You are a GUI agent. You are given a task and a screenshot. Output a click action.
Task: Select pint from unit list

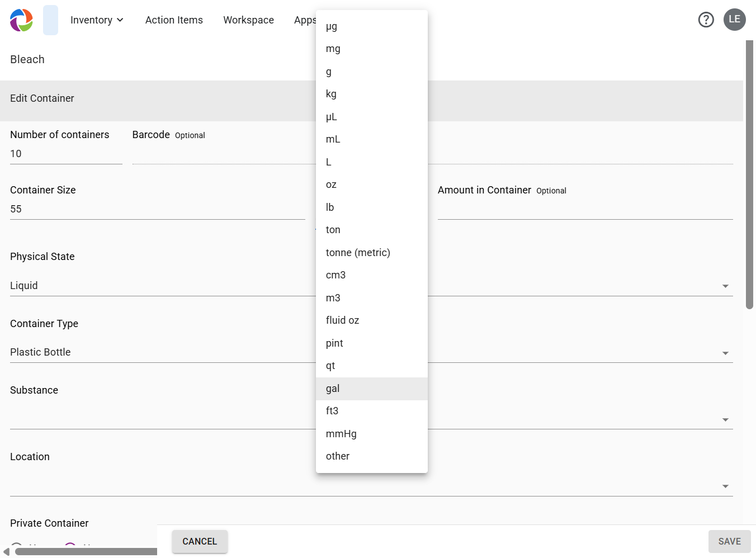point(372,343)
